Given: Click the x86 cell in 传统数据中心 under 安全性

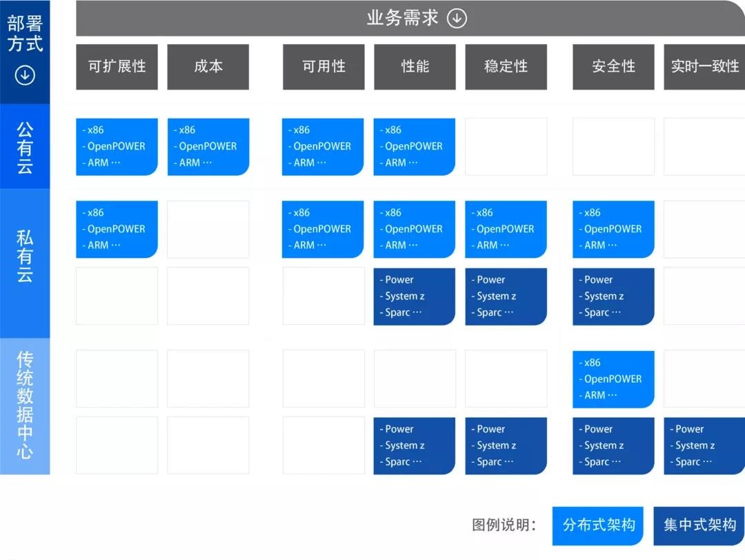Looking at the screenshot, I should pos(613,379).
